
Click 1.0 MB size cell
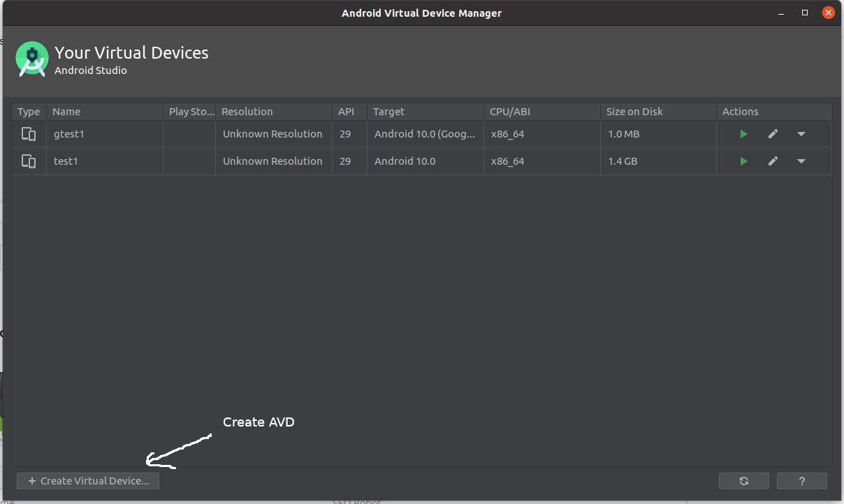(658, 134)
